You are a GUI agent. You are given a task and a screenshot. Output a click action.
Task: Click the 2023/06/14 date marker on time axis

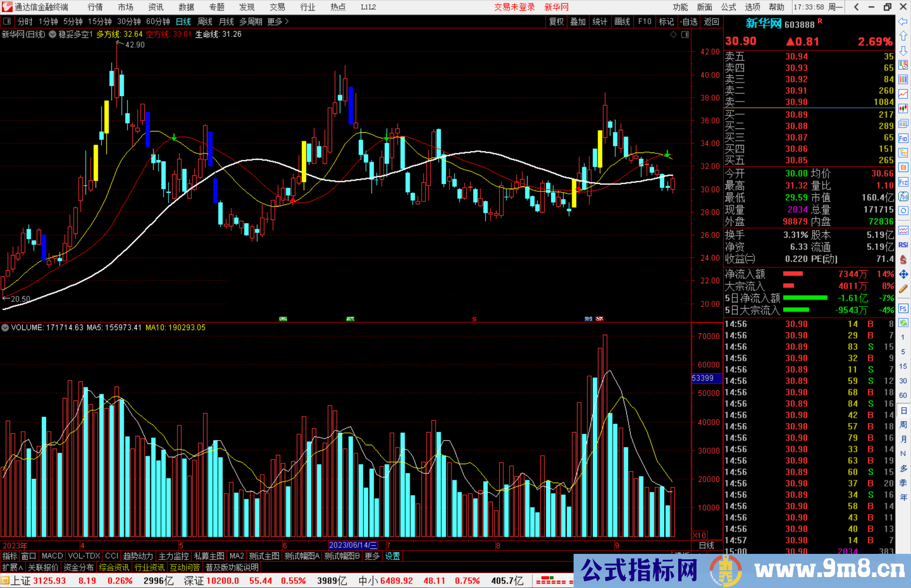[353, 545]
